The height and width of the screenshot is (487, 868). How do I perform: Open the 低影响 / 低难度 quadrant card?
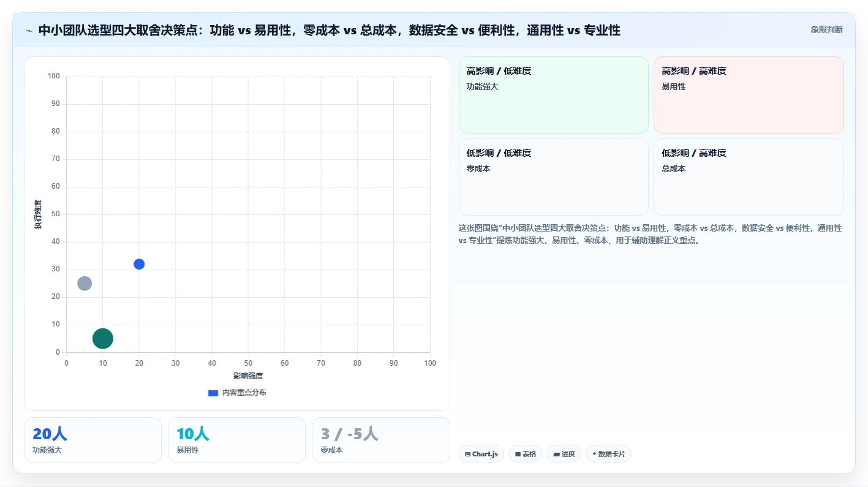click(x=553, y=177)
